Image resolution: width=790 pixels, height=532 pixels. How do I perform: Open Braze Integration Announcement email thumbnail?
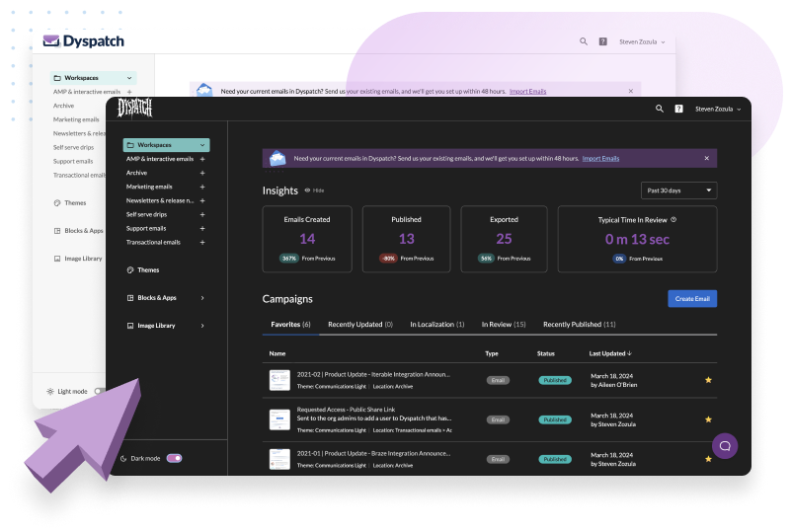click(x=279, y=459)
